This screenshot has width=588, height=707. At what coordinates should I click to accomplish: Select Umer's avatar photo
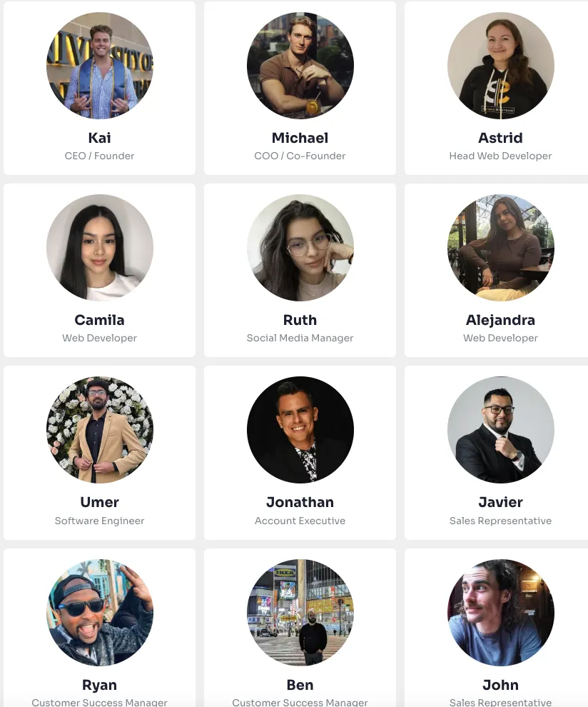(100, 430)
